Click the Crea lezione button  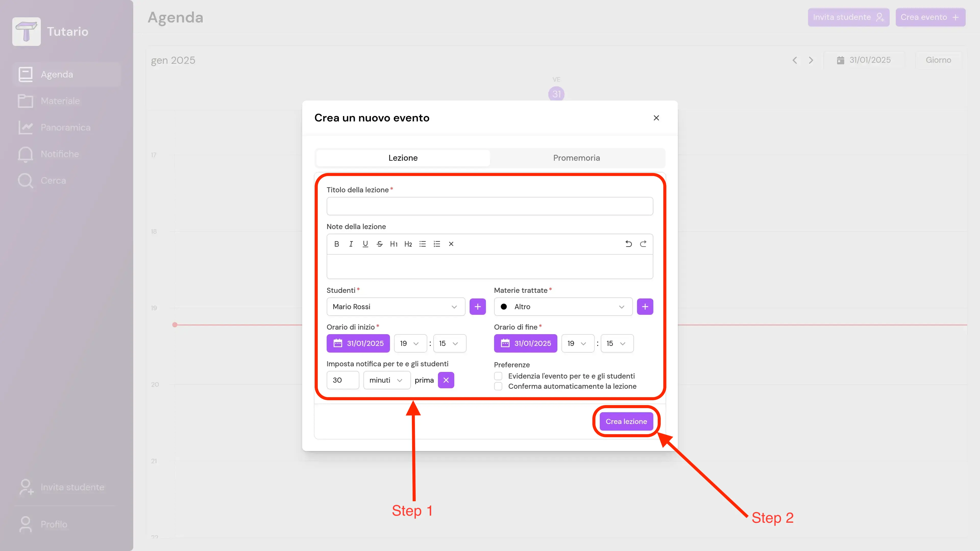click(x=626, y=421)
